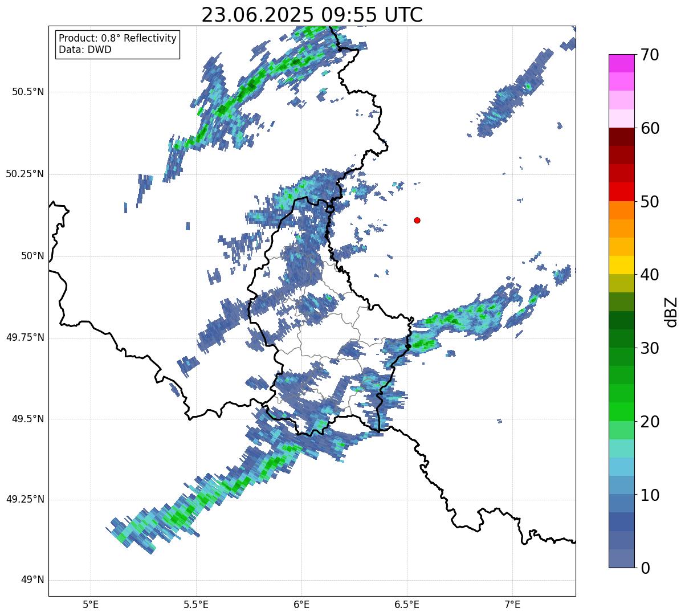This screenshot has height=616, width=685.
Task: Click the 50°N latitude label
Action: pos(32,256)
